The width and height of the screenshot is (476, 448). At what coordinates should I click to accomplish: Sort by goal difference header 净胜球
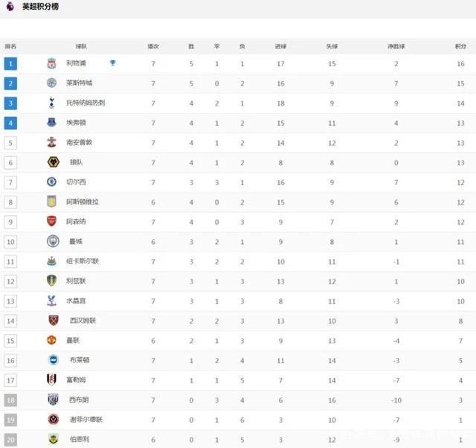(x=396, y=46)
